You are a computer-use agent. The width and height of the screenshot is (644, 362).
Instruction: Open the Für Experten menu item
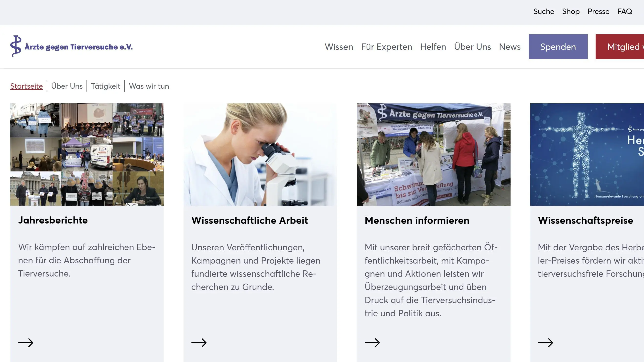point(387,47)
